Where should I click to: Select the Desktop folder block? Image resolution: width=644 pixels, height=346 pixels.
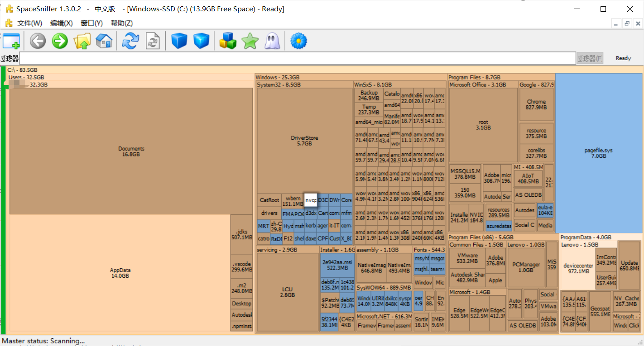pos(241,303)
